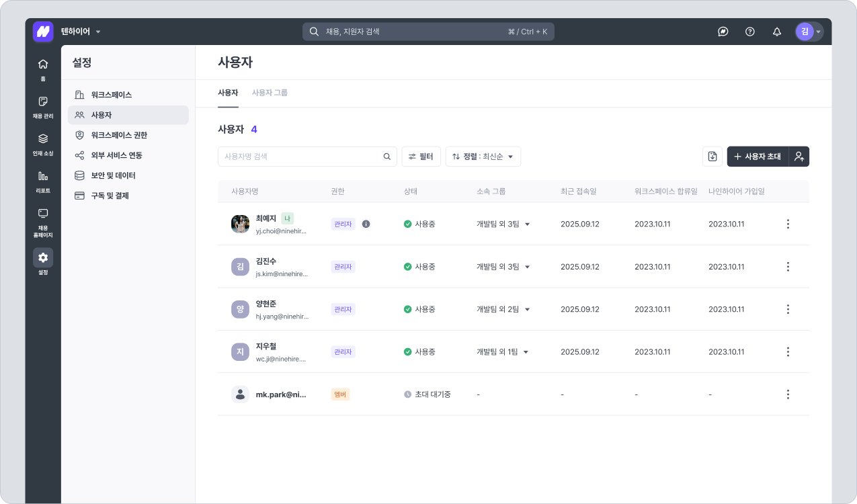Click the 멤버 badge for mk.park
This screenshot has height=504, width=857.
[340, 394]
